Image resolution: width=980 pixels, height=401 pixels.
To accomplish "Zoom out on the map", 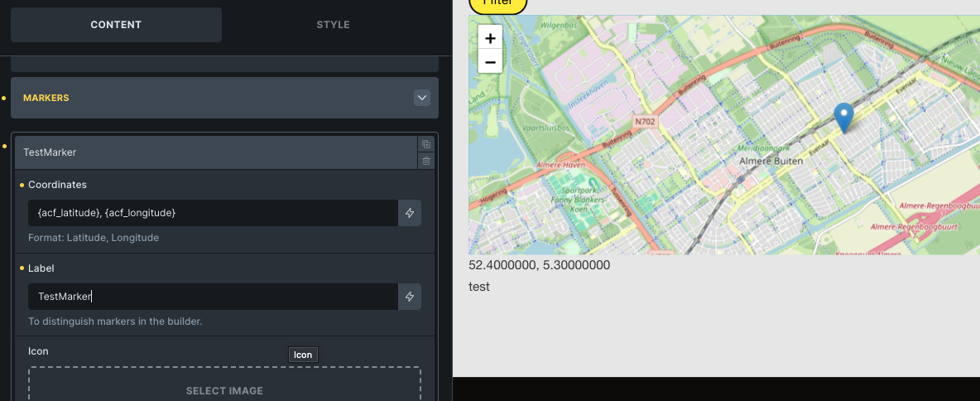I will pyautogui.click(x=490, y=61).
